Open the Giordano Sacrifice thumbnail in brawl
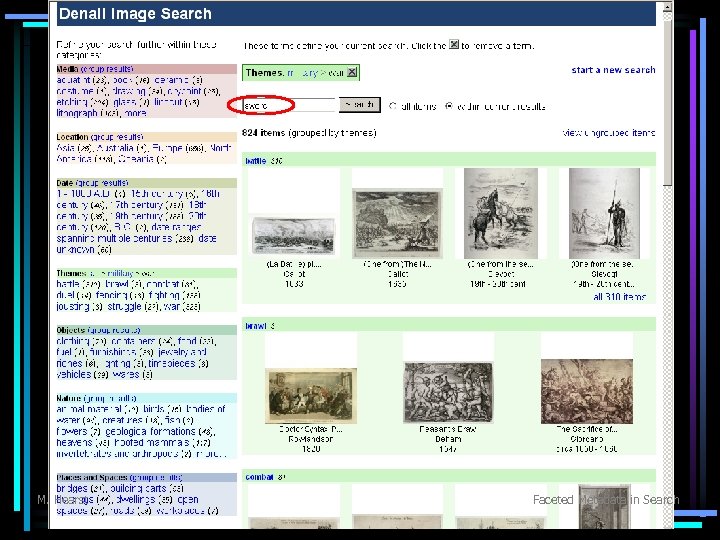720x540 pixels. click(x=586, y=392)
